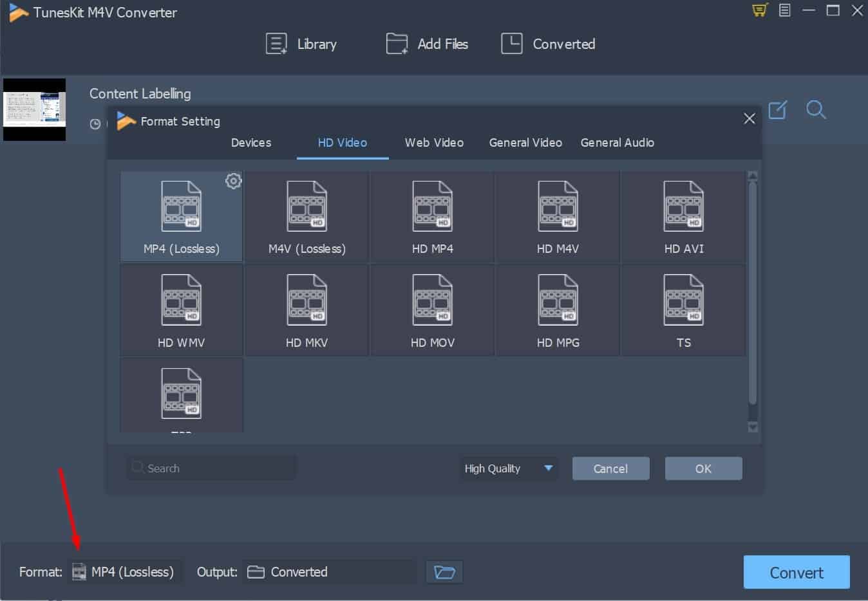Start conversion with the Convert button
The image size is (868, 601).
(797, 572)
